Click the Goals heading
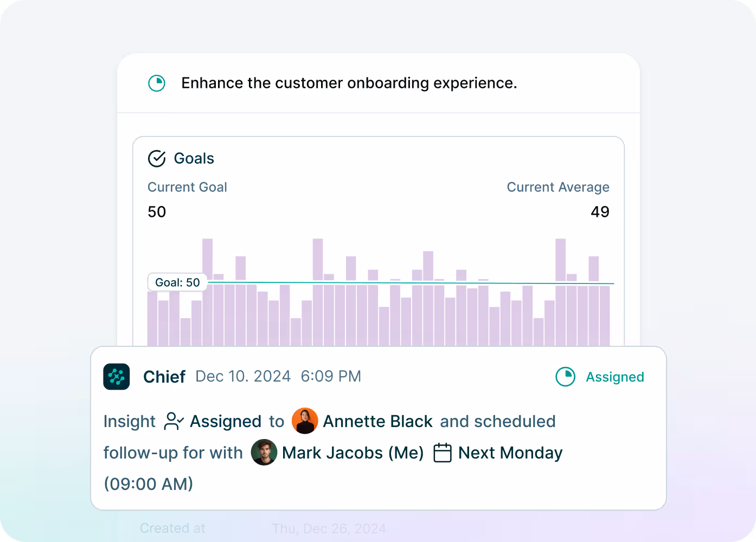Image resolution: width=756 pixels, height=542 pixels. pos(194,158)
